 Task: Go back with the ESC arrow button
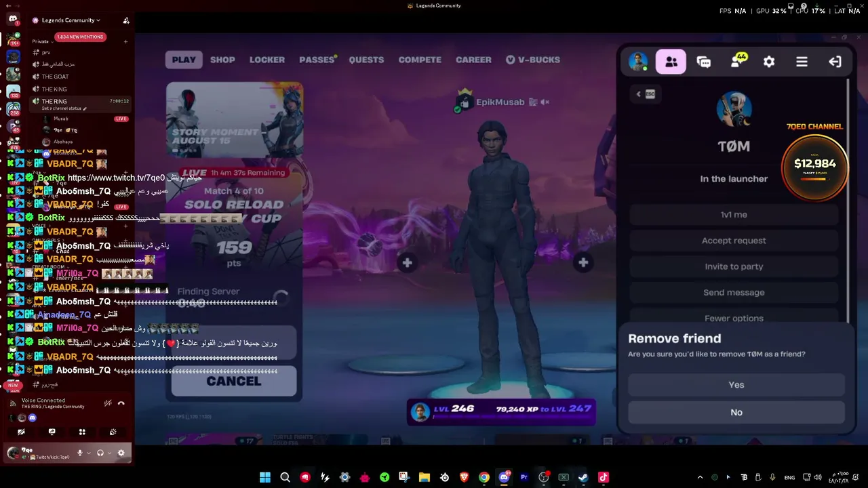coord(646,94)
